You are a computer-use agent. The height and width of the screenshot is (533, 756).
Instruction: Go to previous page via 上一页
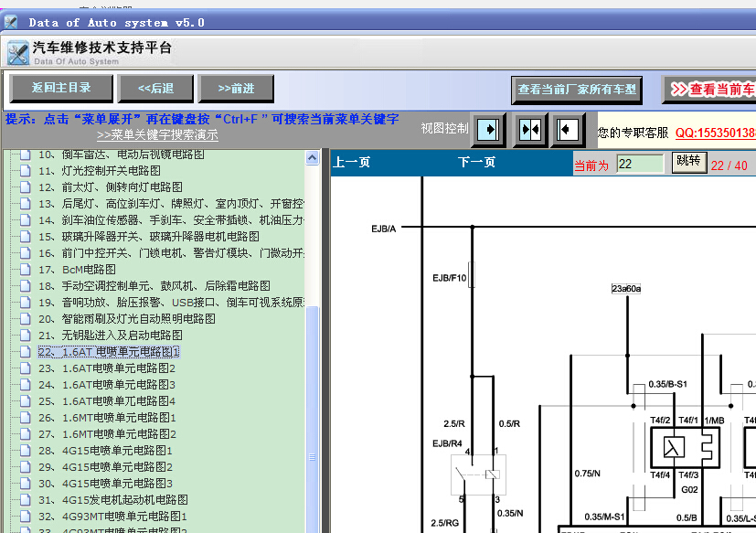pyautogui.click(x=351, y=162)
